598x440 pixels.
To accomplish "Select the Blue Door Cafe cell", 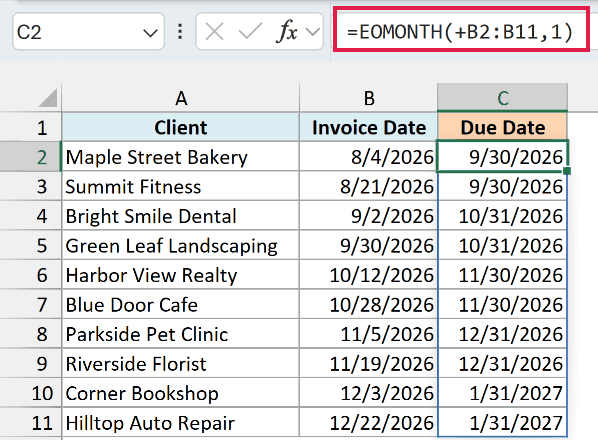I will [181, 304].
